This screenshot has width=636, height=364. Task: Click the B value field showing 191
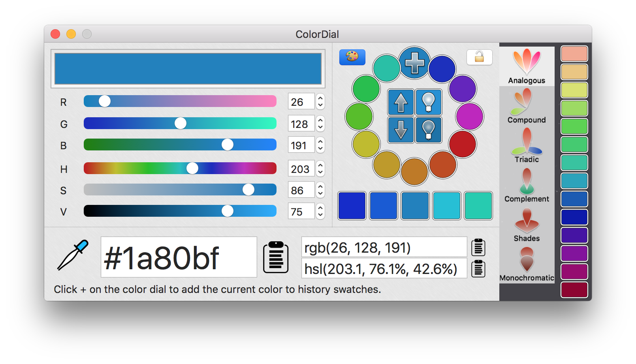click(x=301, y=145)
